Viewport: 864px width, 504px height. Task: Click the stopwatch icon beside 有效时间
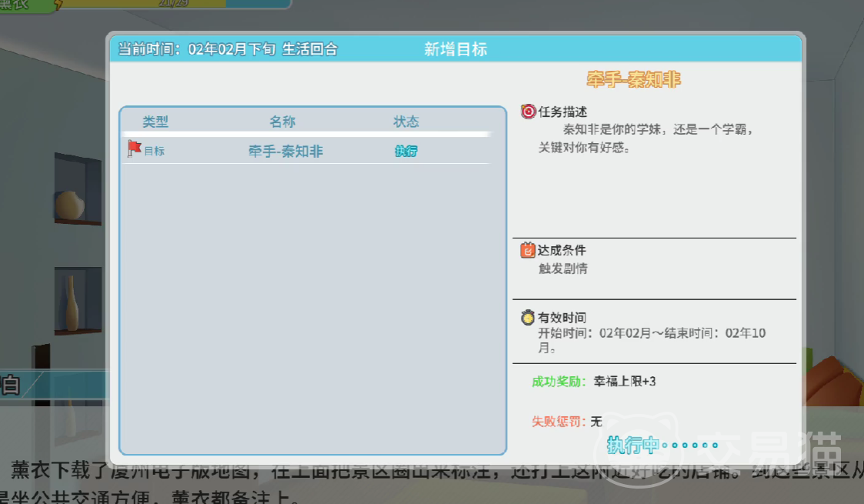[x=528, y=317]
